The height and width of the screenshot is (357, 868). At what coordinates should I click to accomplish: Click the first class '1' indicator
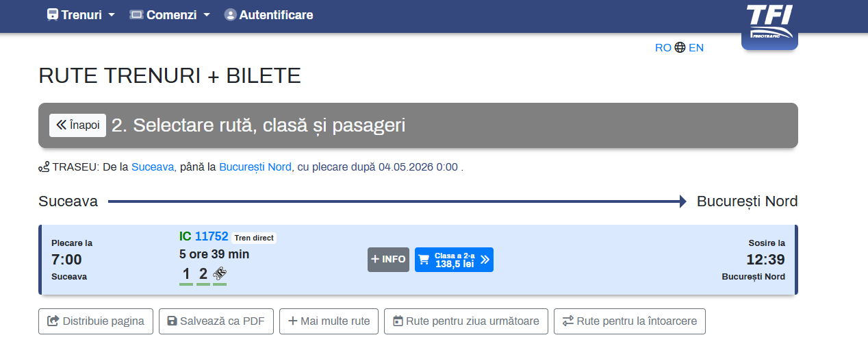[186, 275]
